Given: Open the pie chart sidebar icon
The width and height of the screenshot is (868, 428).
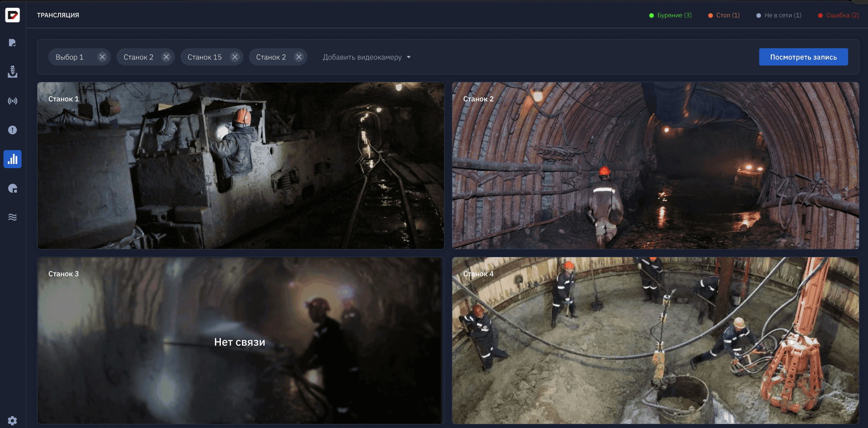Looking at the screenshot, I should pos(12,188).
